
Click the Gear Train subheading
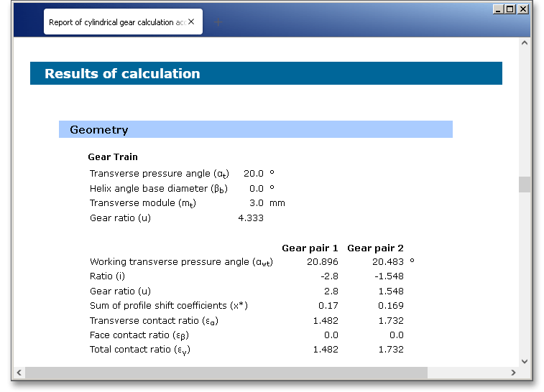pos(113,157)
